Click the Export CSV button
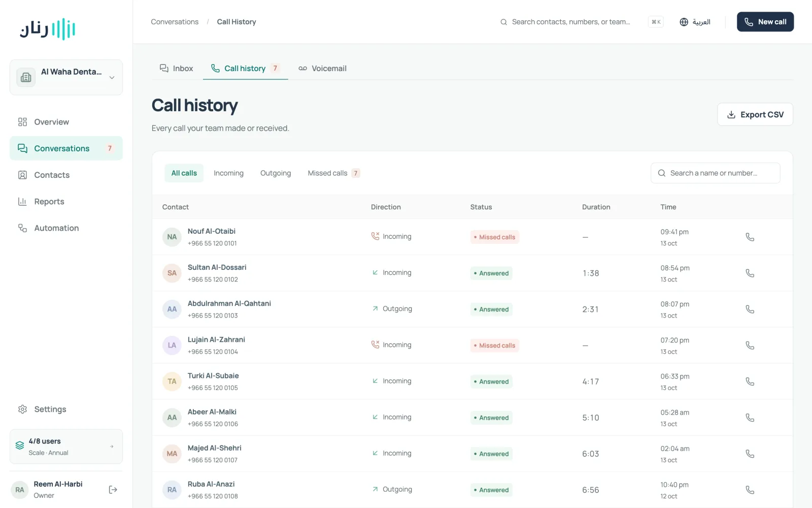 coord(755,115)
